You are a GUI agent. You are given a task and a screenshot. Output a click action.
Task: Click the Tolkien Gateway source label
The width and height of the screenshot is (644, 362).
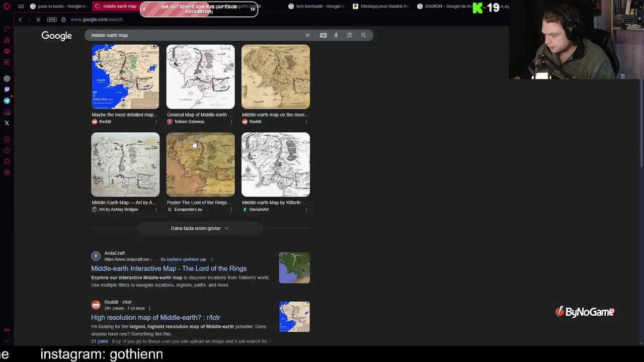coord(189,122)
